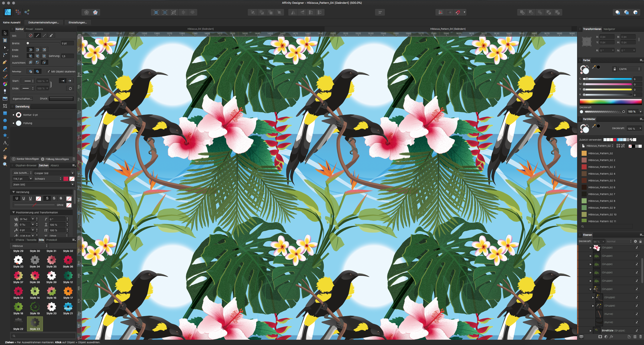This screenshot has width=644, height=345.
Task: Switch to the Export persona
Action: [x=27, y=12]
